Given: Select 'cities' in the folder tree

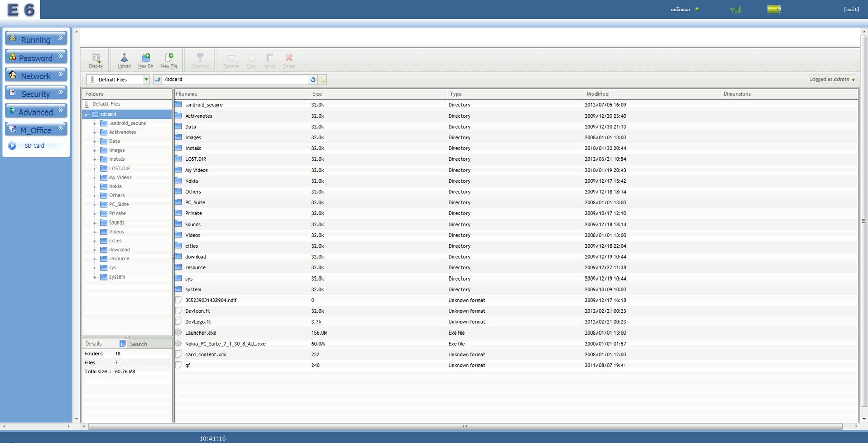Looking at the screenshot, I should click(x=115, y=241).
